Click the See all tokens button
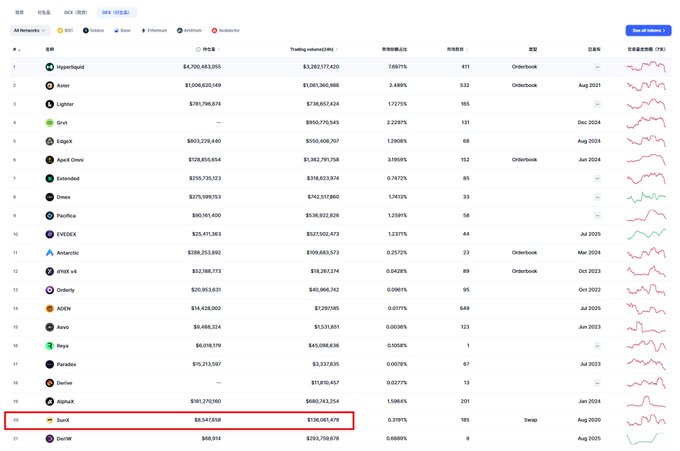 click(x=648, y=30)
